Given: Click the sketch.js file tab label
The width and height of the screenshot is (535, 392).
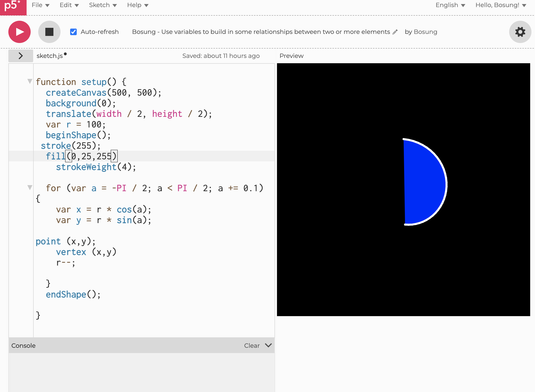Looking at the screenshot, I should (50, 56).
